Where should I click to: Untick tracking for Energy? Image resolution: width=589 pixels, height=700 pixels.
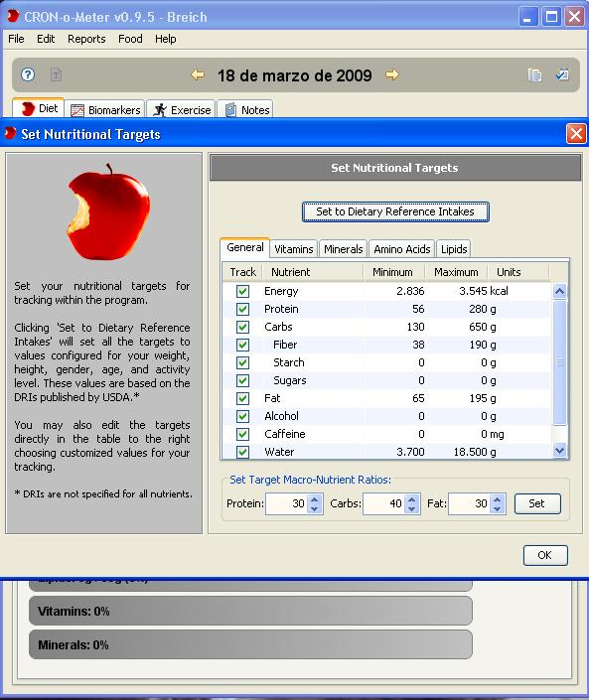(242, 291)
